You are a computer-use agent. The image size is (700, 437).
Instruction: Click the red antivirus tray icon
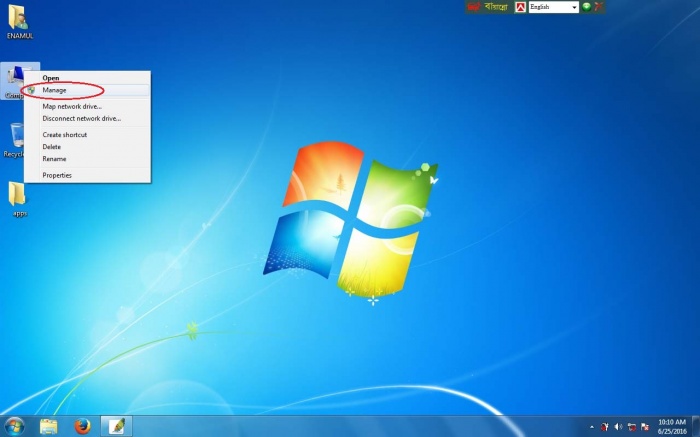pos(604,427)
